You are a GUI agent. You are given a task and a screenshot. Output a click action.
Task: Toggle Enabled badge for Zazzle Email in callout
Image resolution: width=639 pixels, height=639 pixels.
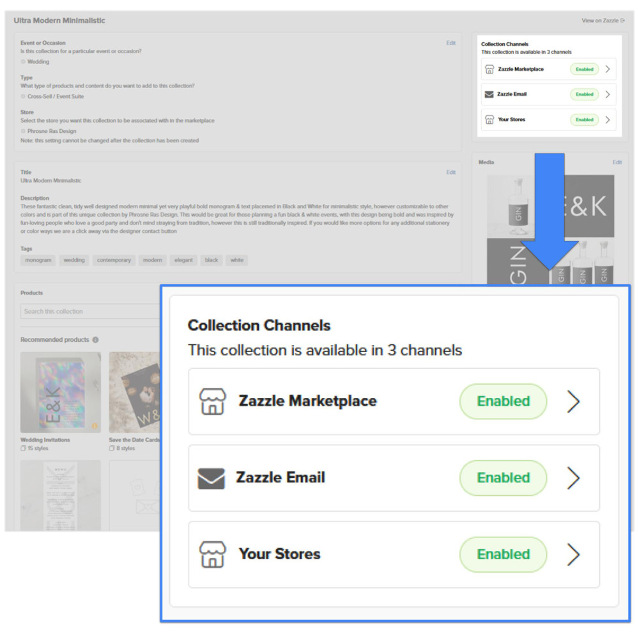coord(503,478)
